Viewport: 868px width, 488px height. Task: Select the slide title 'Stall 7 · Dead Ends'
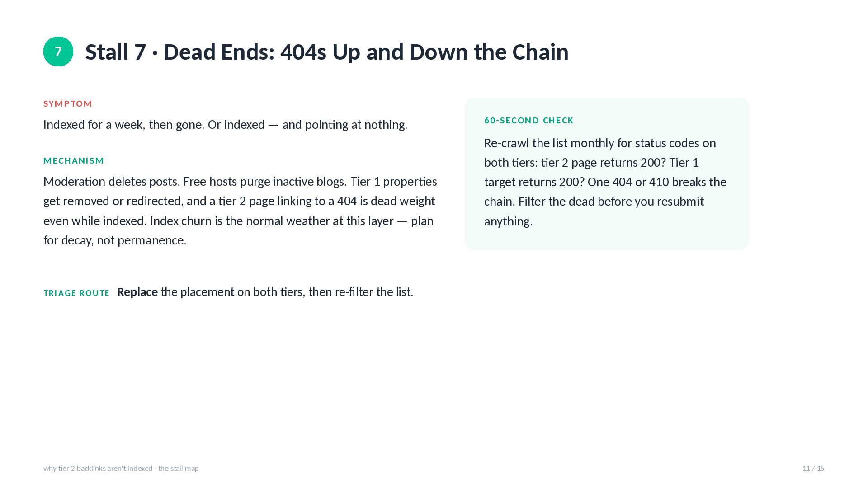pos(180,52)
